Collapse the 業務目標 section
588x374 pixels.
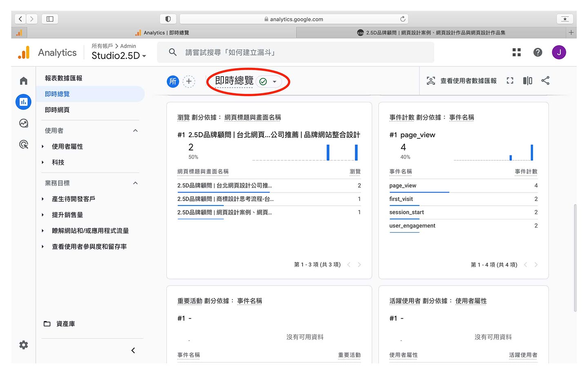coord(136,183)
